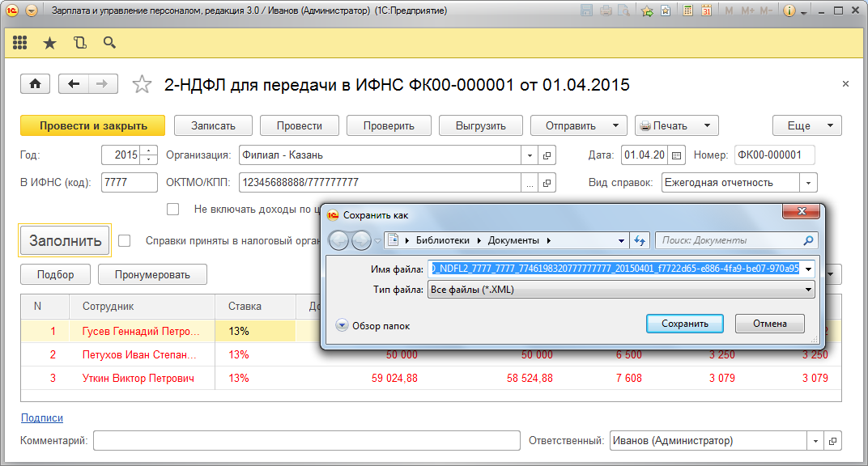Image resolution: width=868 pixels, height=466 pixels.
Task: Click the Пронумеровать button
Action: click(x=152, y=275)
